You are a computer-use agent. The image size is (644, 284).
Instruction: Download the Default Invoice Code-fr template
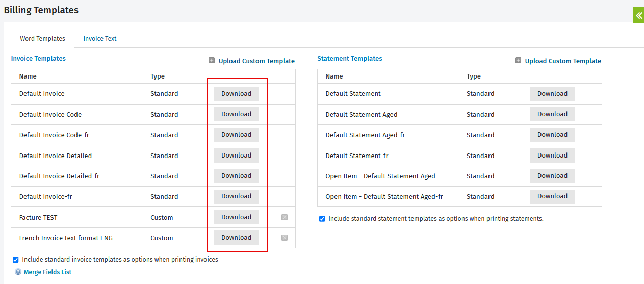click(236, 135)
